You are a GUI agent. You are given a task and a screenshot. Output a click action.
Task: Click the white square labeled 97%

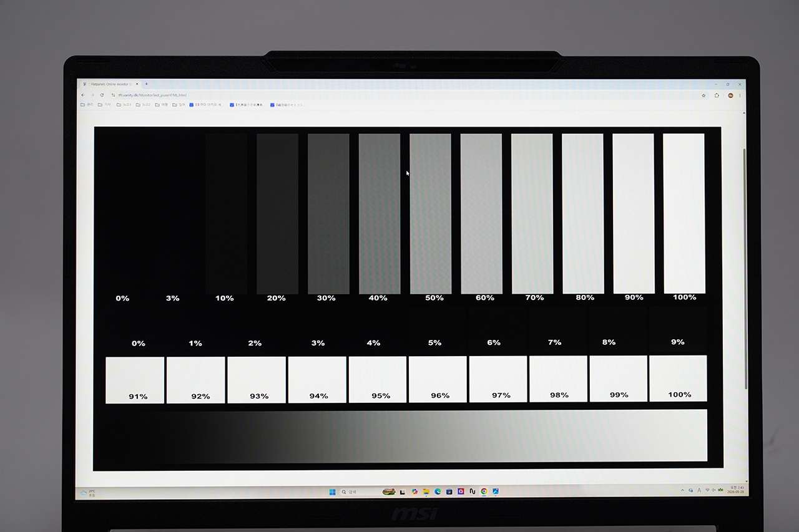coord(498,379)
